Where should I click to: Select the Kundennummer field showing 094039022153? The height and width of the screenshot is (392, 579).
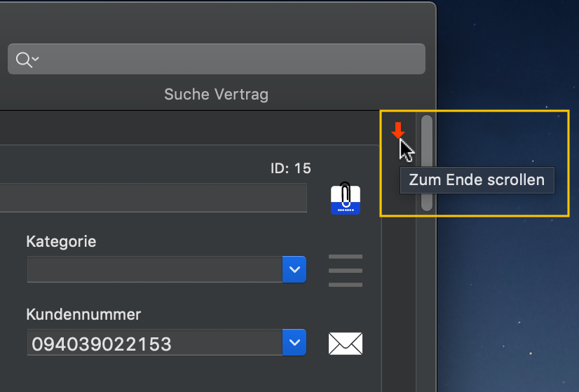pyautogui.click(x=155, y=342)
